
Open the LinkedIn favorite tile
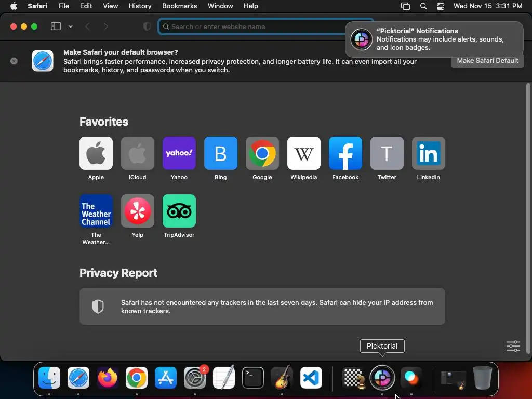(x=429, y=153)
